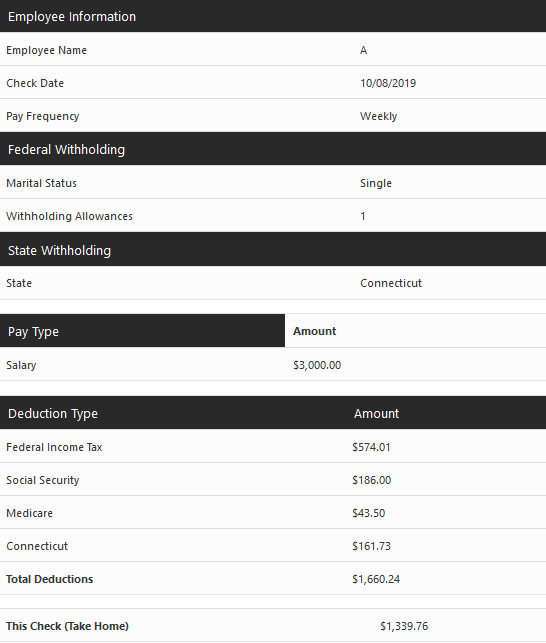Click the Single marital status value
Image resolution: width=546 pixels, height=643 pixels.
point(376,183)
